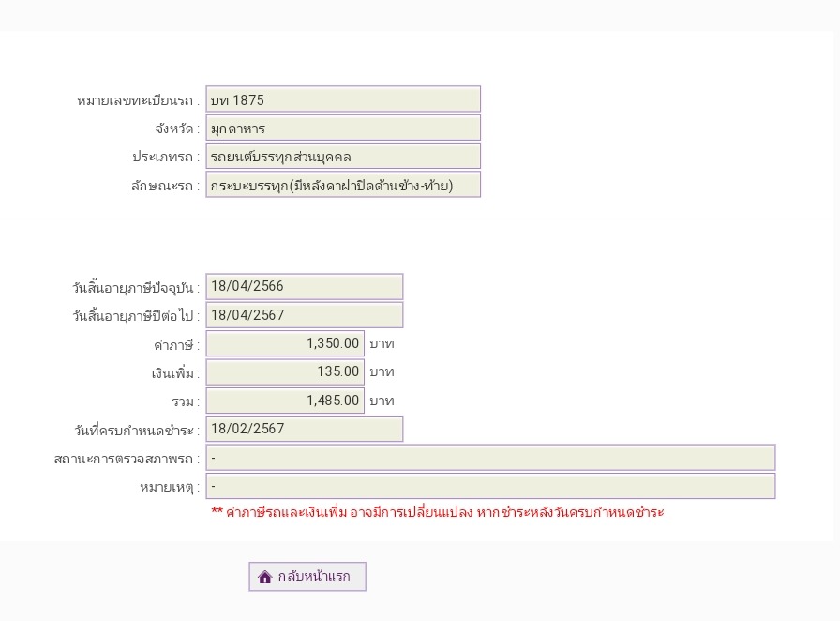
Task: Click the ลักษณะรถ field กระบะบรรทุก
Action: [343, 185]
